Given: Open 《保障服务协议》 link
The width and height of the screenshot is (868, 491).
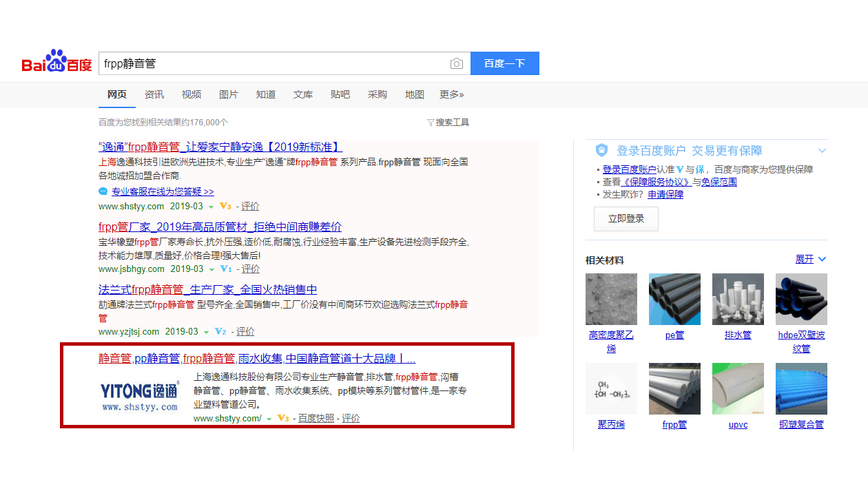Looking at the screenshot, I should point(657,182).
